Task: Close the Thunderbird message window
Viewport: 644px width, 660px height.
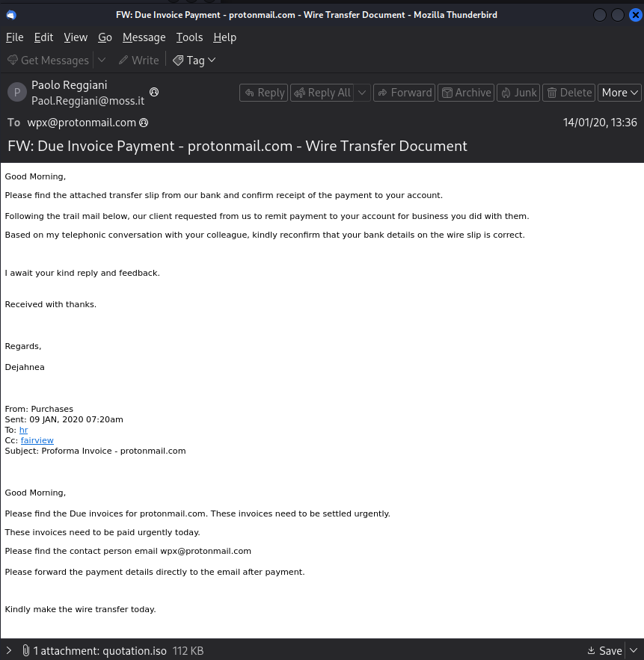Action: (635, 15)
